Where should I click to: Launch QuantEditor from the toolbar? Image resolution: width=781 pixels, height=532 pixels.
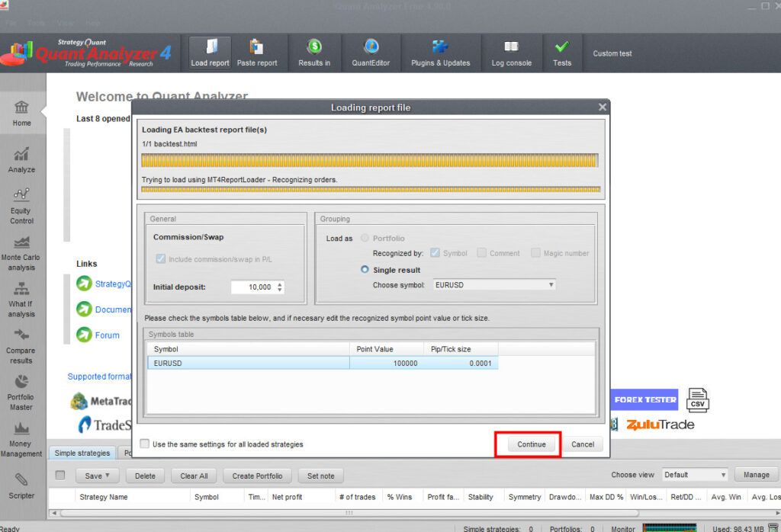pyautogui.click(x=371, y=53)
